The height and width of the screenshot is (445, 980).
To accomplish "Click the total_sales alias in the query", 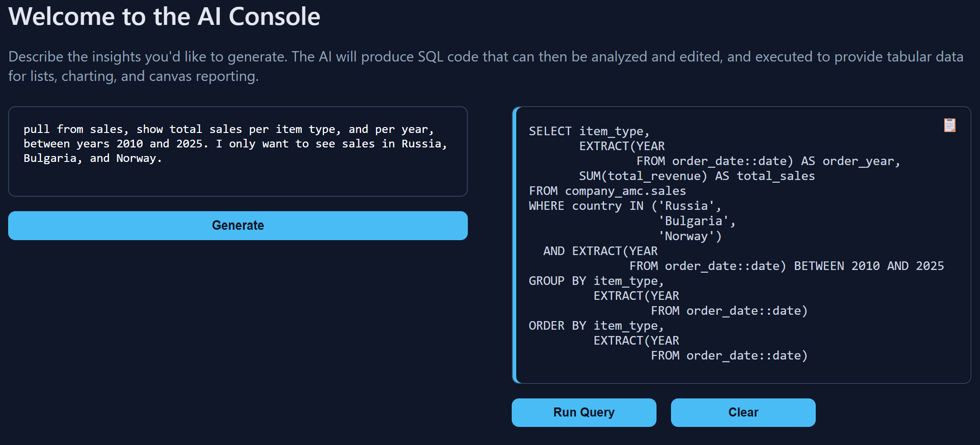I will click(x=775, y=175).
